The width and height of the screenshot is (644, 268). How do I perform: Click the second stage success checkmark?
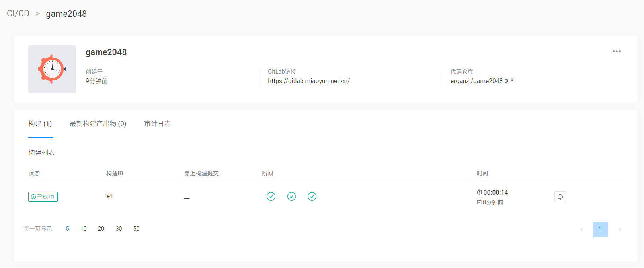(292, 196)
